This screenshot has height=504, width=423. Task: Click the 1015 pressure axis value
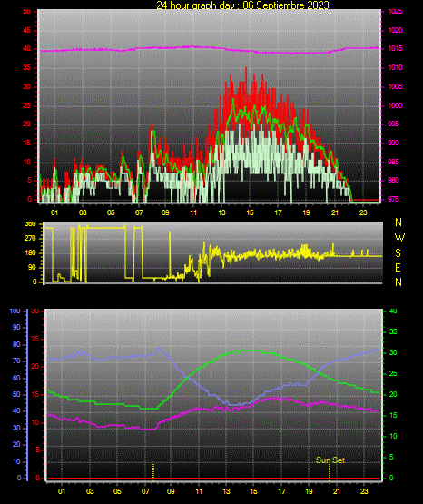395,48
